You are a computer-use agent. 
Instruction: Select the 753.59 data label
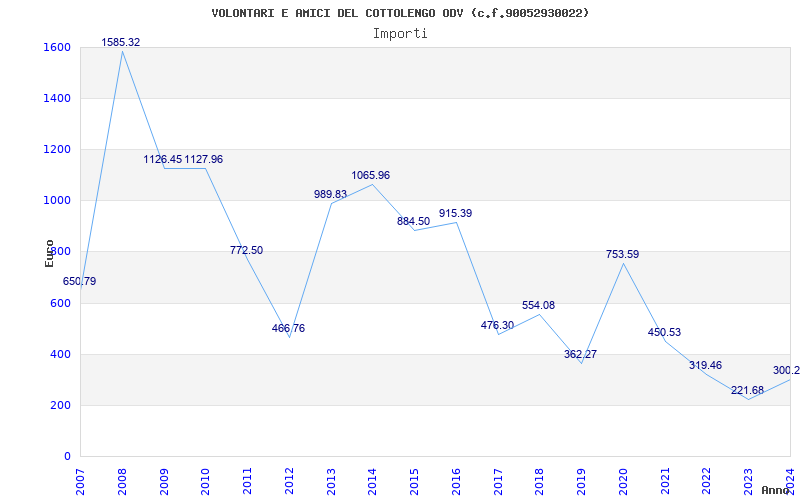622,254
